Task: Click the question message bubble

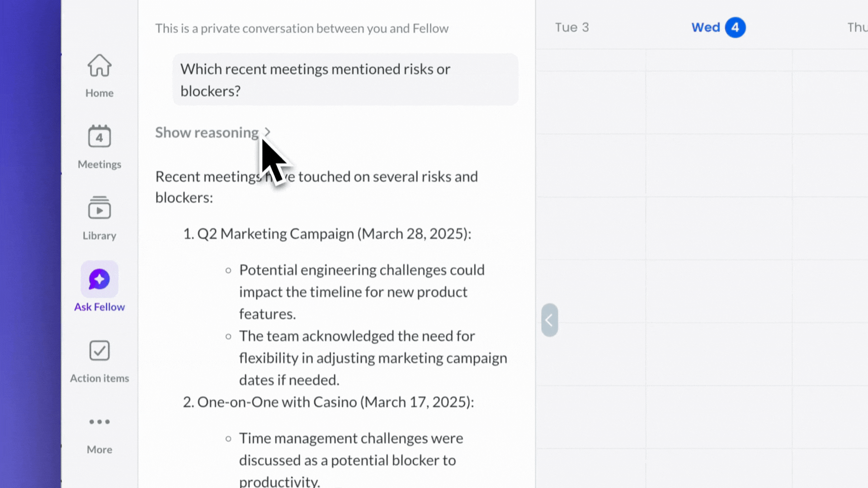Action: click(345, 80)
